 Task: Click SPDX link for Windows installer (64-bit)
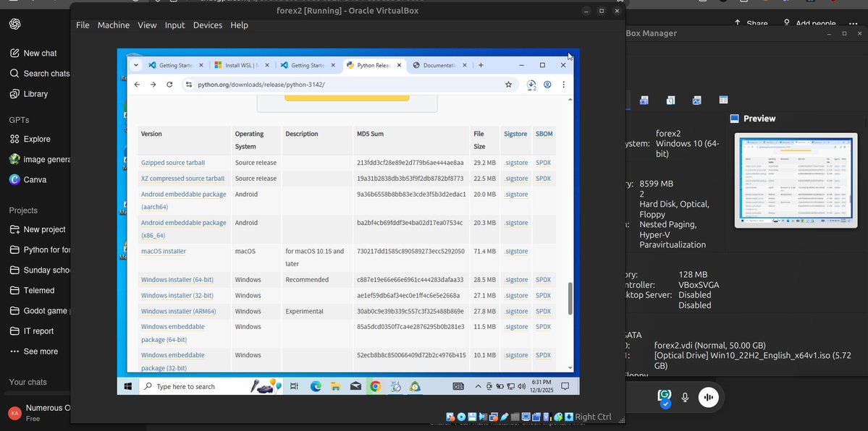click(x=543, y=279)
